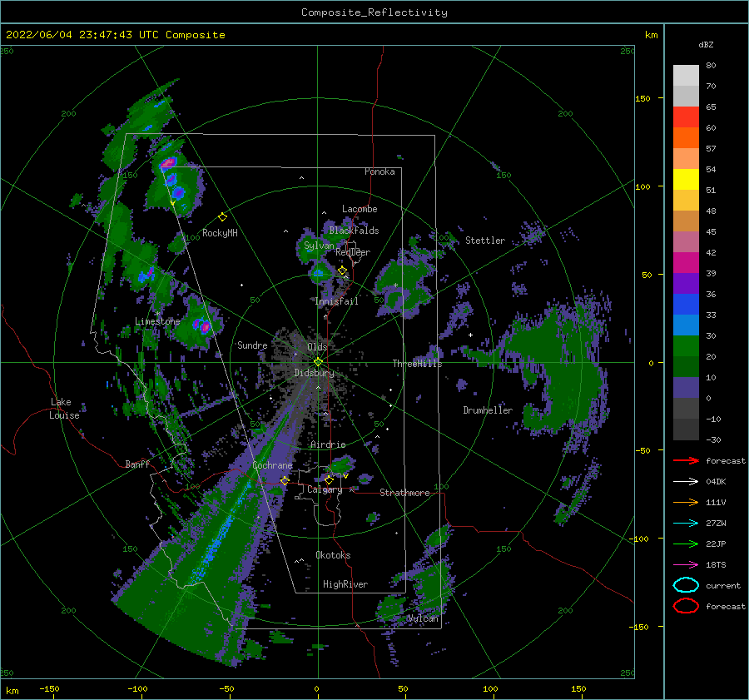This screenshot has height=700, width=749.
Task: Click the Ponoka label
Action: coord(379,172)
